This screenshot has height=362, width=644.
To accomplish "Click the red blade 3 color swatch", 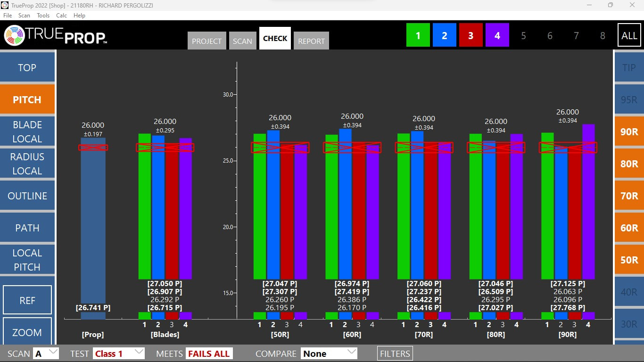I will [x=471, y=35].
